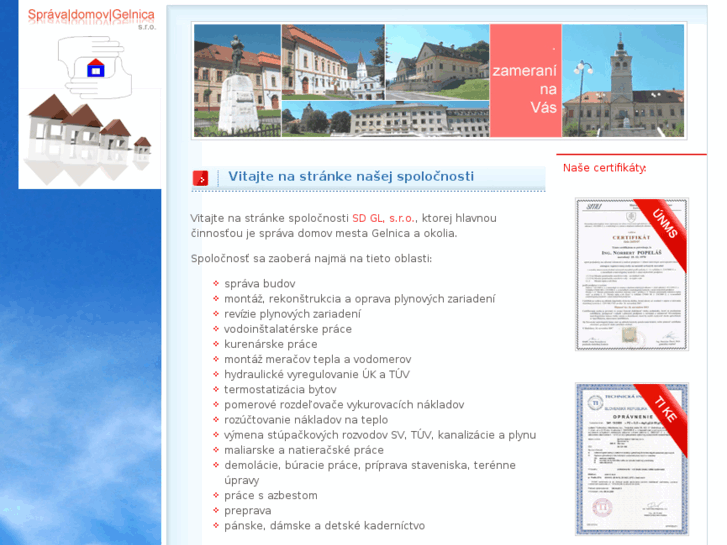Select 'vodoinštalatérske práce' list item
727x545 pixels.
(x=288, y=329)
